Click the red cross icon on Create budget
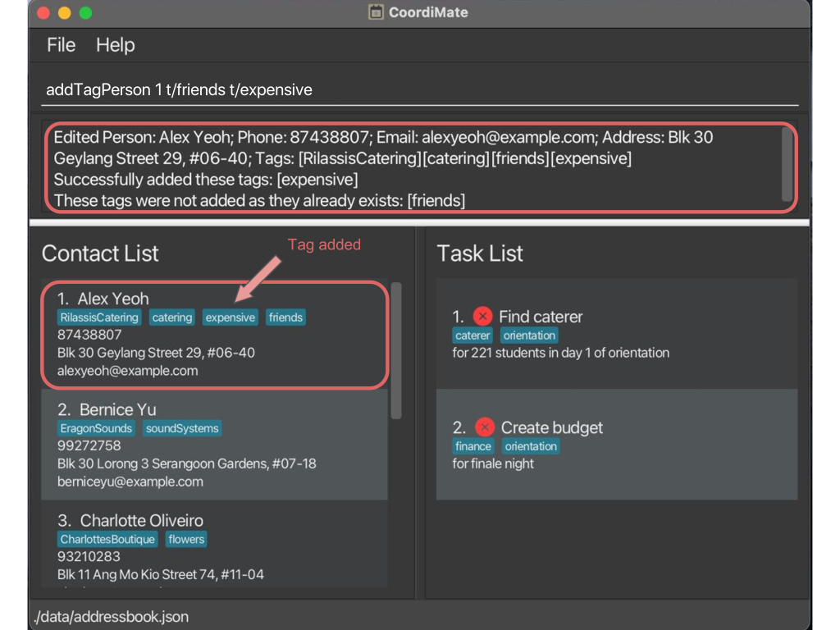The height and width of the screenshot is (630, 840). 485,427
